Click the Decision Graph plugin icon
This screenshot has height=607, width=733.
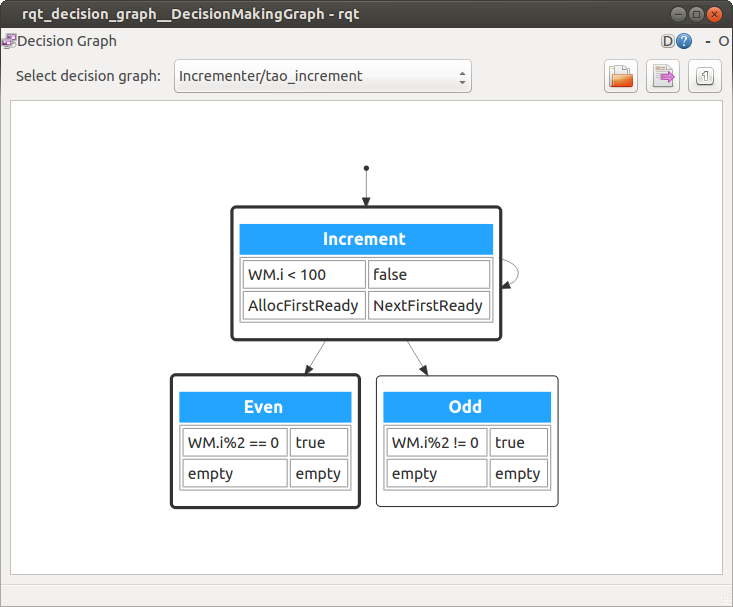click(x=8, y=41)
